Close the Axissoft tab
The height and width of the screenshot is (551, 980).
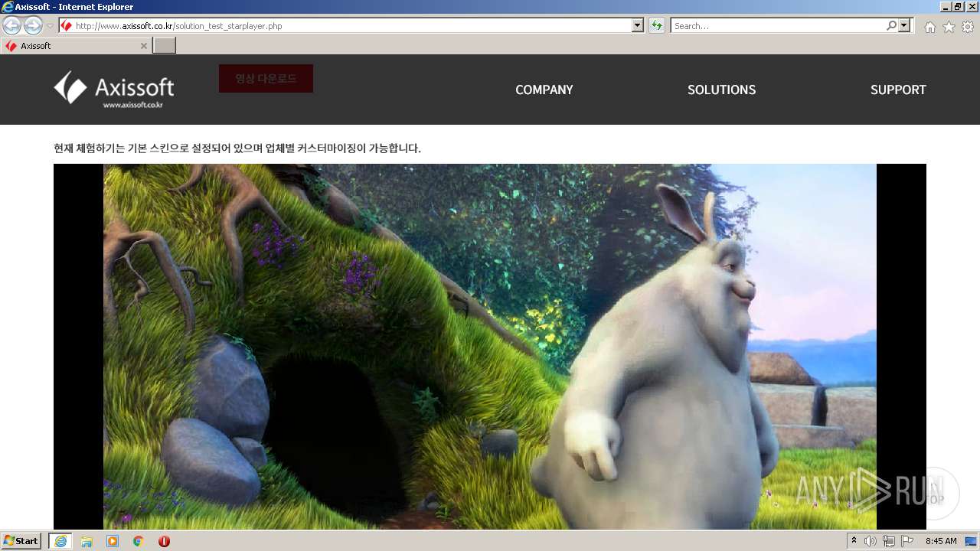coord(144,46)
